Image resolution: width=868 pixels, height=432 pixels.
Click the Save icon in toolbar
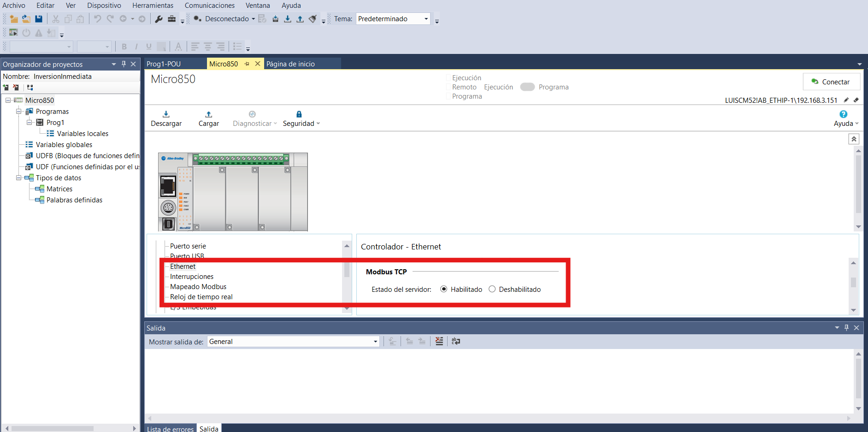click(39, 19)
